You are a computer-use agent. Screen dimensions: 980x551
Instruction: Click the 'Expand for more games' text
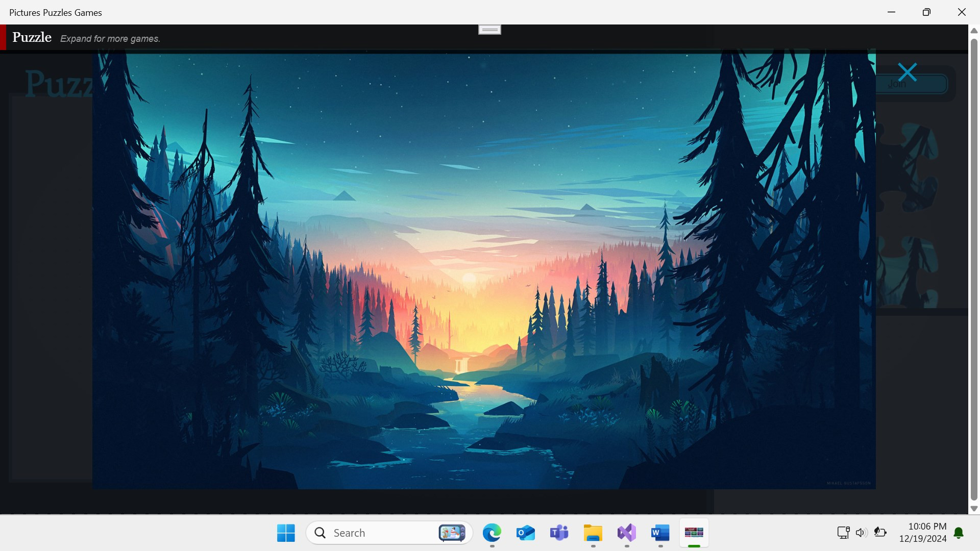point(110,39)
